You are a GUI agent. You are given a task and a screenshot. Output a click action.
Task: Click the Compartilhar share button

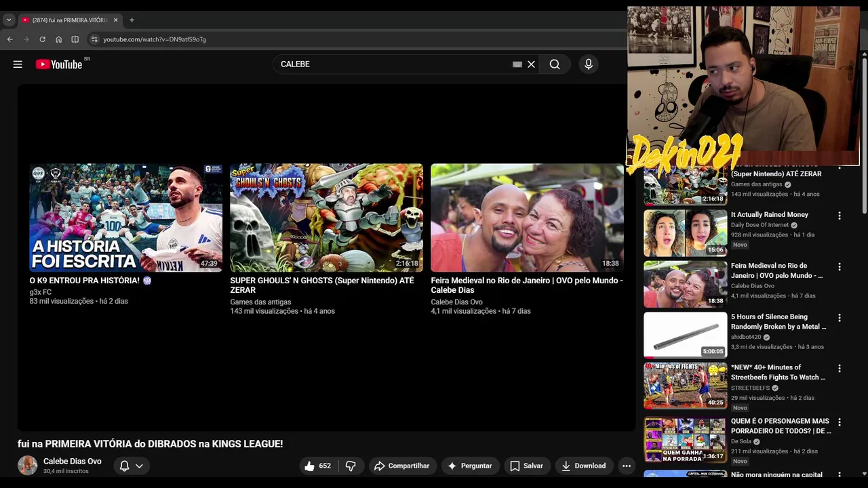402,466
